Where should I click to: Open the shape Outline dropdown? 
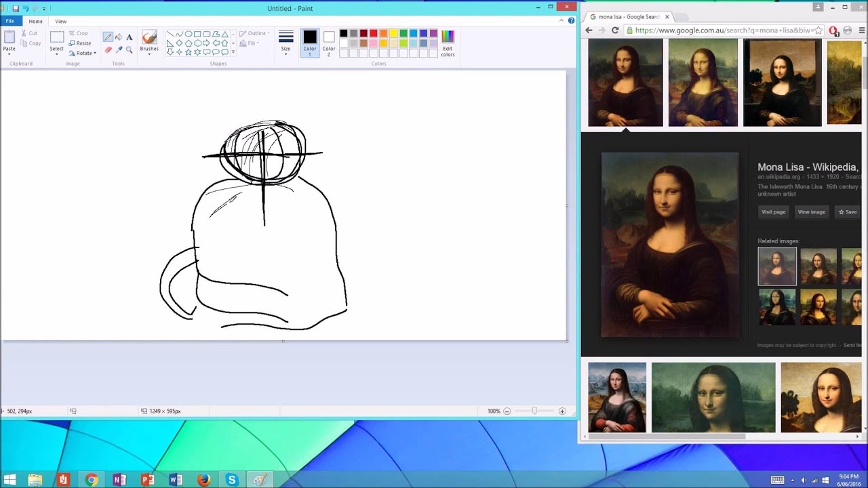(x=254, y=33)
